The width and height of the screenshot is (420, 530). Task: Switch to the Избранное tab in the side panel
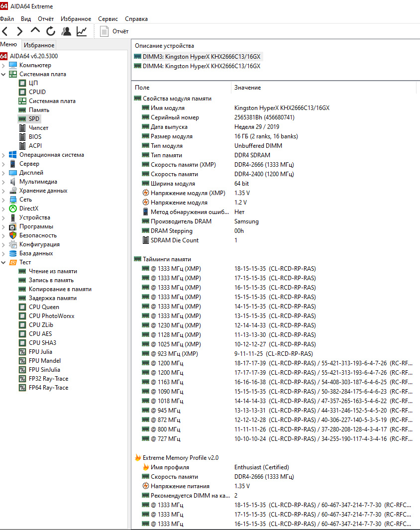(x=39, y=45)
